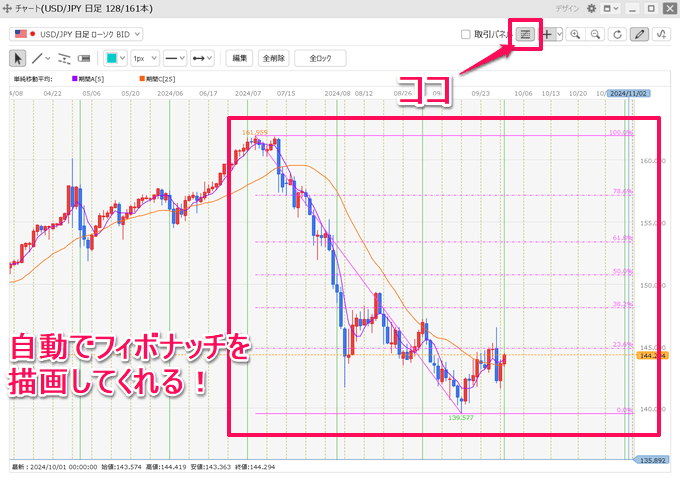680x480 pixels.
Task: Open the line arrow-ends dropdown
Action: click(x=202, y=58)
